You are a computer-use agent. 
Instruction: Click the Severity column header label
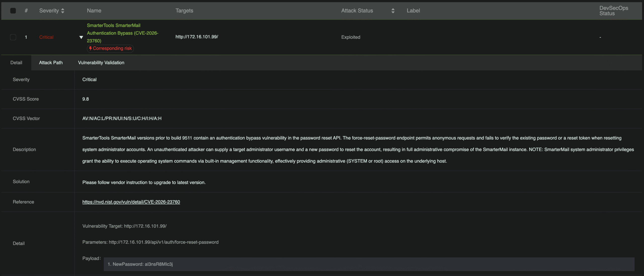pyautogui.click(x=49, y=11)
